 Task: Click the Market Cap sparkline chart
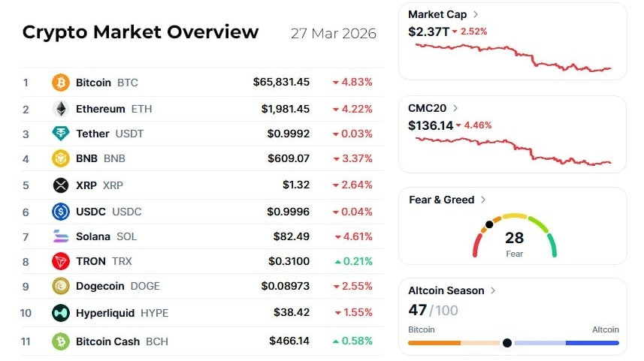point(513,58)
